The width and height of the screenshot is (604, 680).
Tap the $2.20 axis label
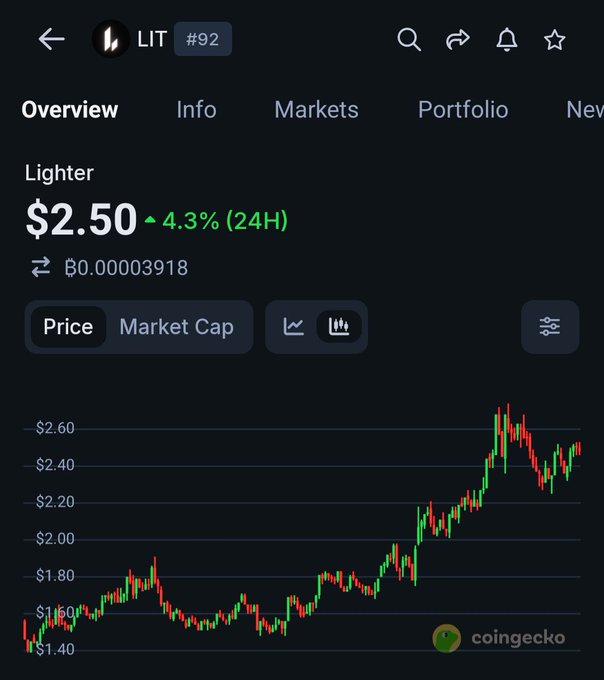pos(55,502)
